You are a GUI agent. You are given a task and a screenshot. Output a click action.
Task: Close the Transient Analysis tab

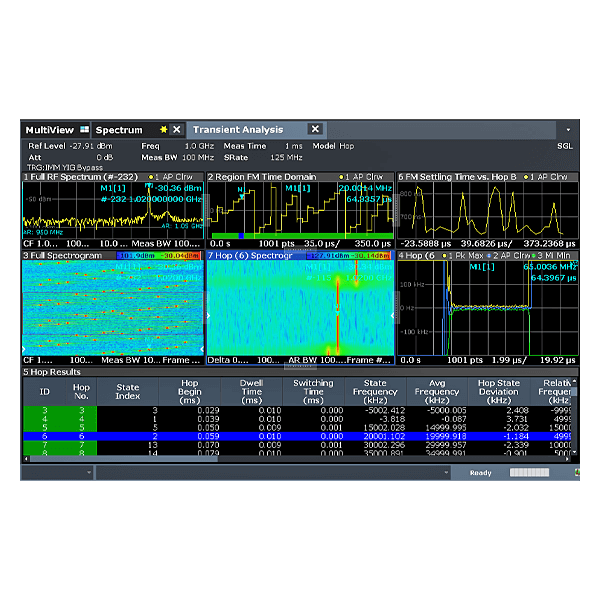[x=315, y=129]
